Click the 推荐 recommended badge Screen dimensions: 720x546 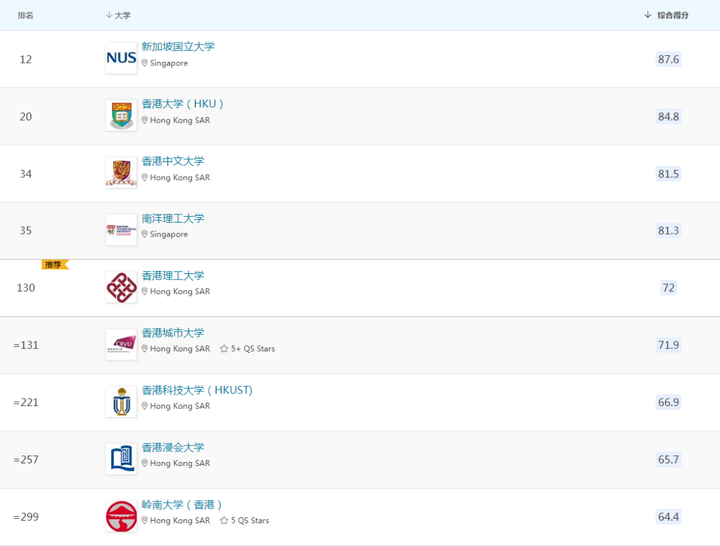55,265
